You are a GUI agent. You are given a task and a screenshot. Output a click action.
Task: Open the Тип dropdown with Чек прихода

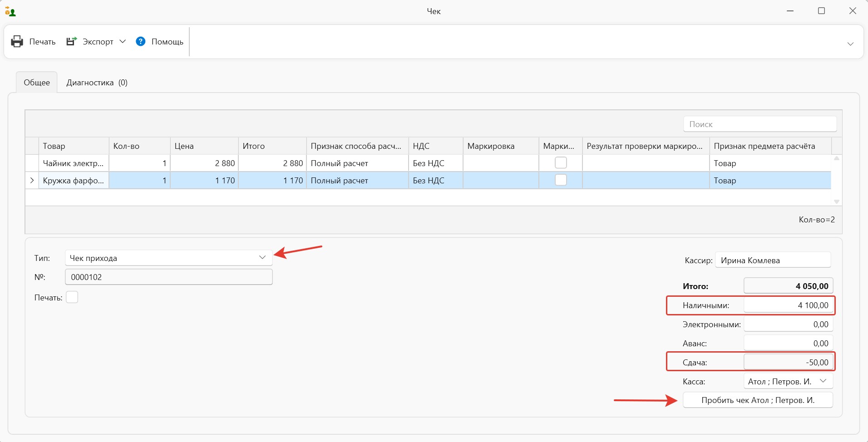(x=168, y=258)
